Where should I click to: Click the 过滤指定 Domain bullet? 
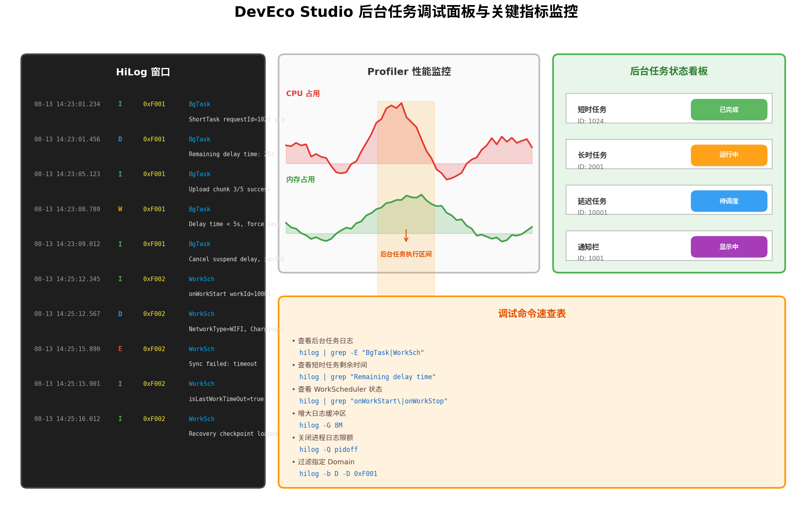(323, 462)
